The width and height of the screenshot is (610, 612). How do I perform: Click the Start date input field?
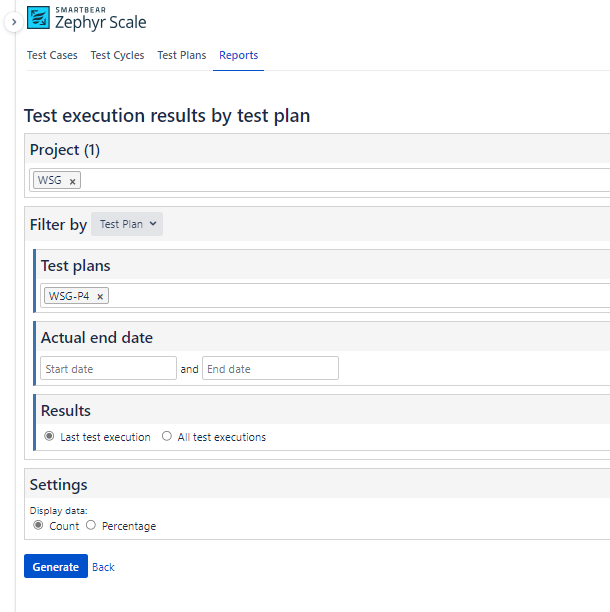tap(108, 369)
